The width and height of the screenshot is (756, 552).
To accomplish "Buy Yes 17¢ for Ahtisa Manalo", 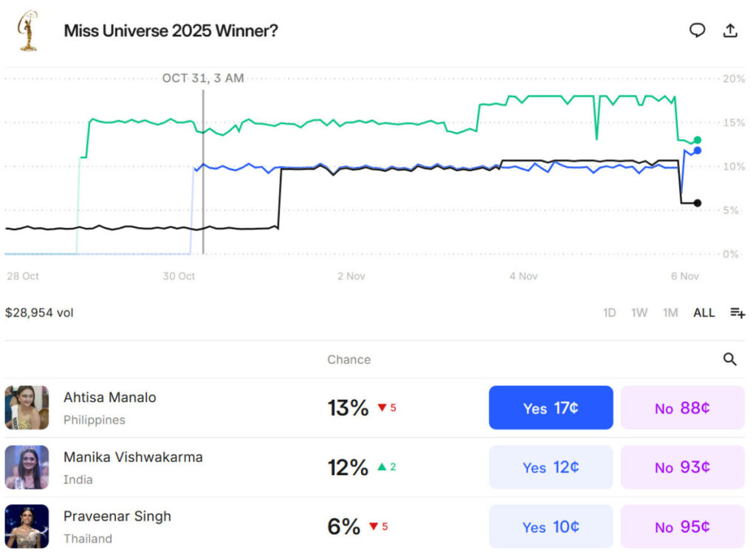I will tap(551, 407).
